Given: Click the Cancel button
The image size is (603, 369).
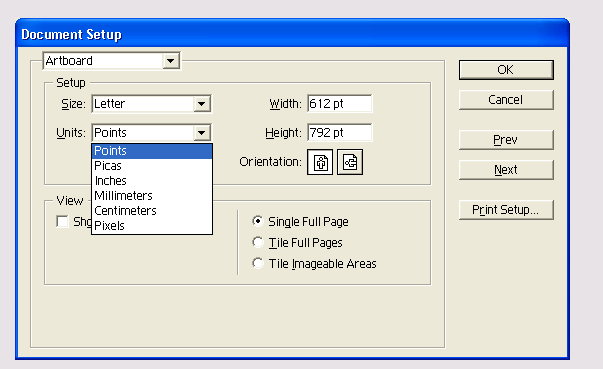Looking at the screenshot, I should coord(506,100).
